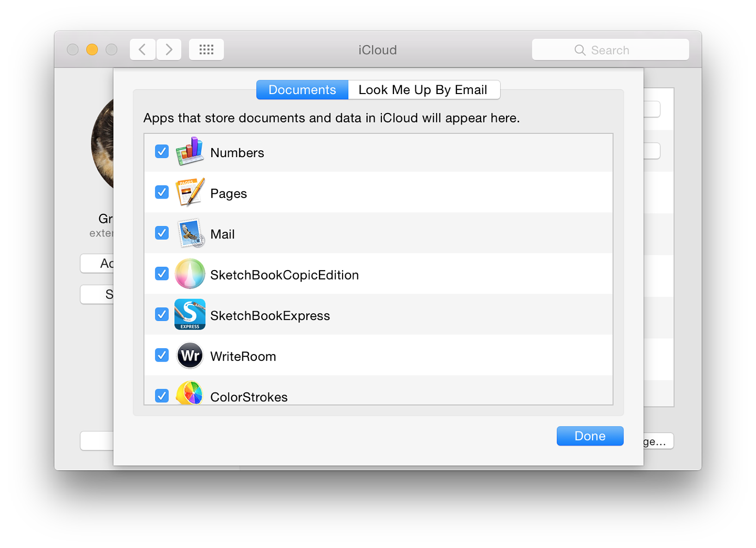Click the Pages app icon
This screenshot has height=548, width=756.
(190, 192)
